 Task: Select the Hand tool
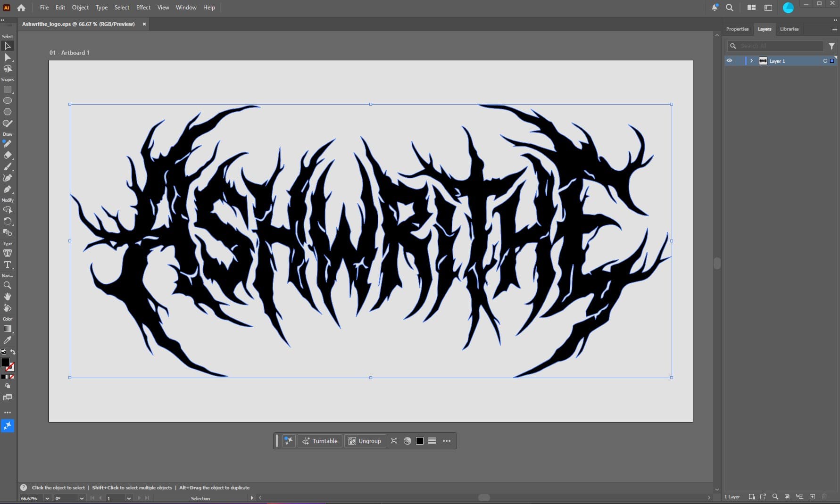(8, 297)
